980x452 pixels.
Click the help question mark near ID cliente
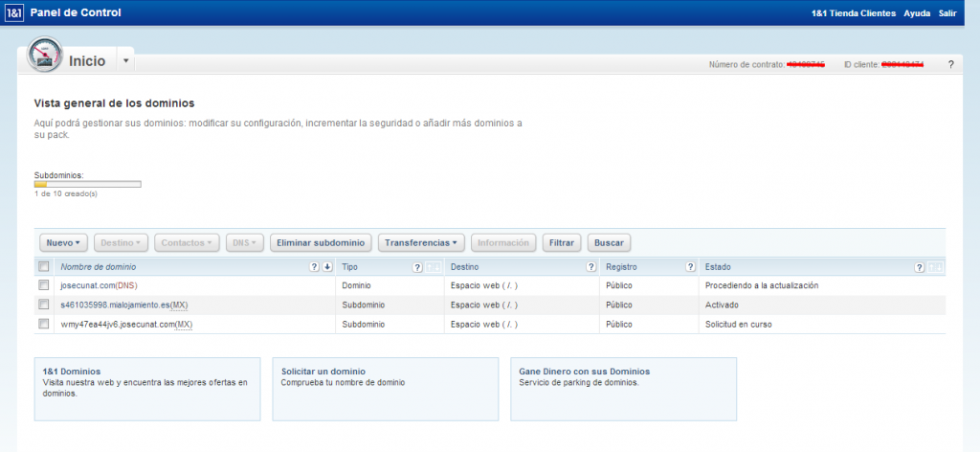950,64
